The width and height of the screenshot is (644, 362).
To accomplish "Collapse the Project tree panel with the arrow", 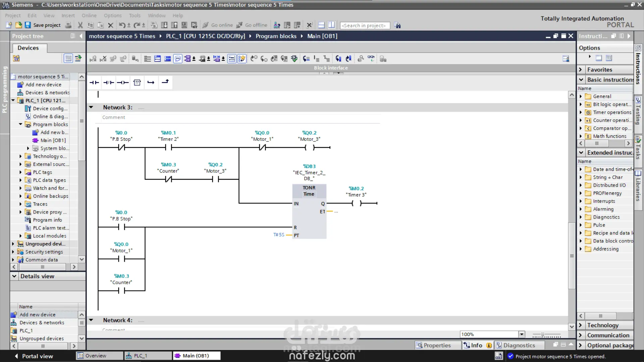I will (x=81, y=36).
